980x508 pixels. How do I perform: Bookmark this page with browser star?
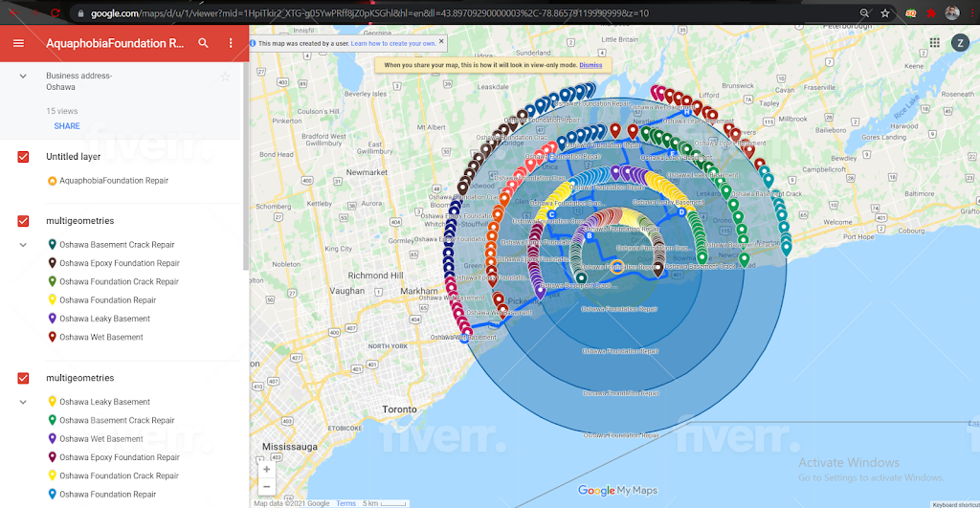pyautogui.click(x=885, y=13)
